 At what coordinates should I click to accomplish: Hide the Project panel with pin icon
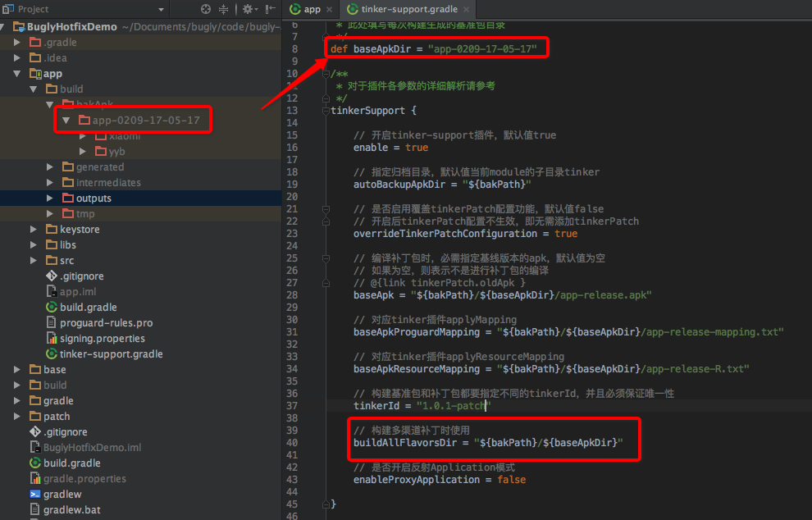click(270, 9)
